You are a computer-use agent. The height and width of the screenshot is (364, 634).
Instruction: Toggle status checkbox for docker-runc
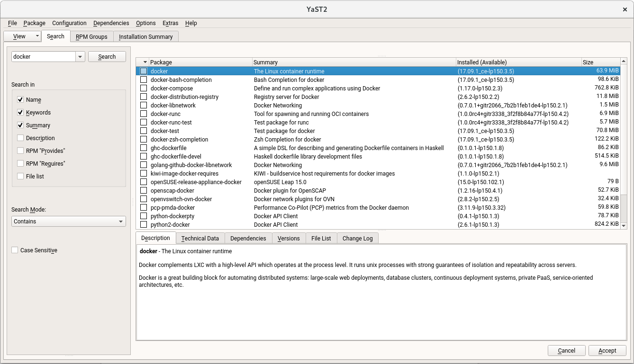click(144, 114)
